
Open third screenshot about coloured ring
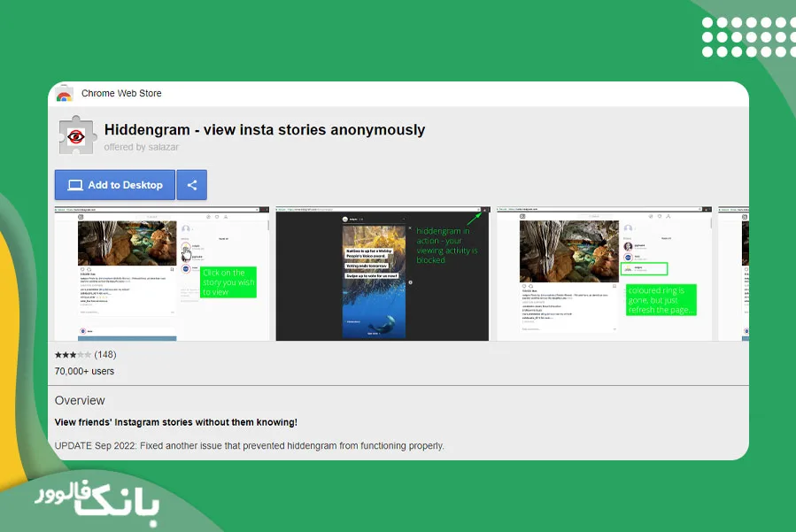coord(604,274)
